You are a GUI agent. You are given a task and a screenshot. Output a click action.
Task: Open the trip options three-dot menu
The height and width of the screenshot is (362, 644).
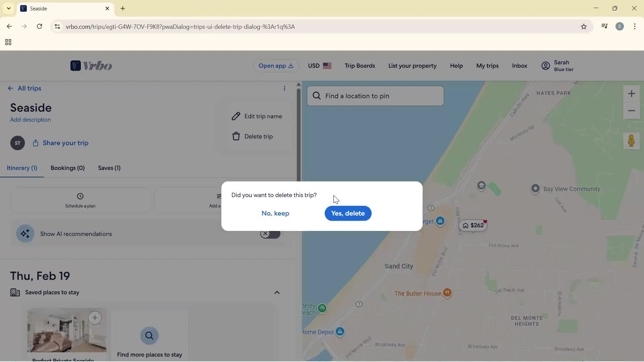(x=285, y=88)
